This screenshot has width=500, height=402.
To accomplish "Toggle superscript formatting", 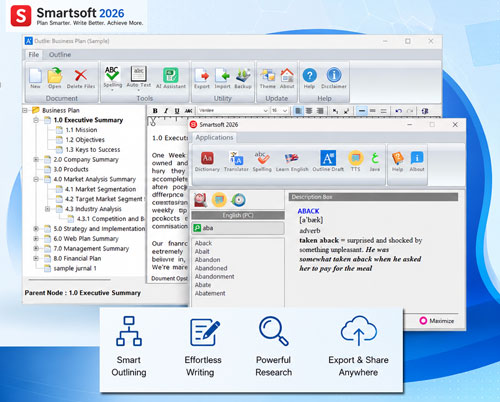I will 346,111.
